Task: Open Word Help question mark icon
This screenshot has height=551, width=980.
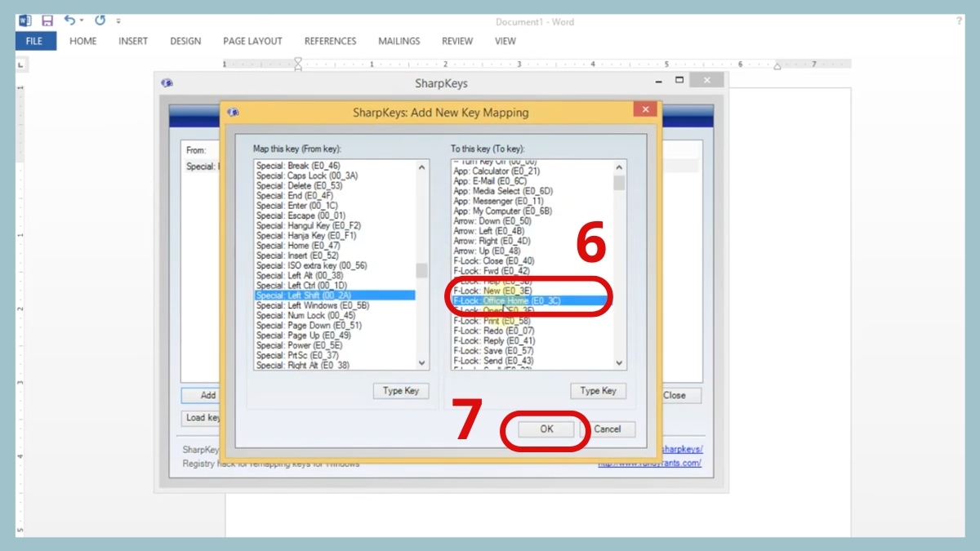Action: [959, 20]
